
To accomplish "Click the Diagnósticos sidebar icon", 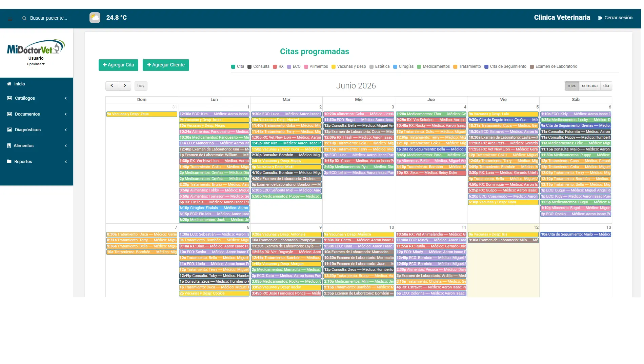I will pyautogui.click(x=9, y=129).
